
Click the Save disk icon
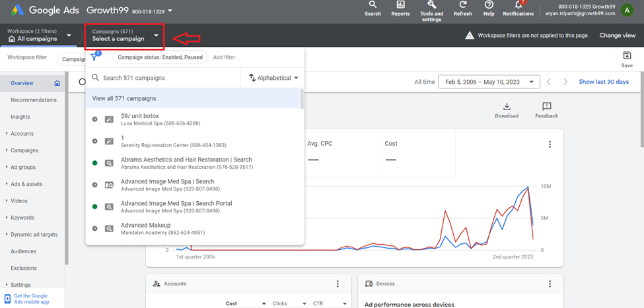(627, 56)
